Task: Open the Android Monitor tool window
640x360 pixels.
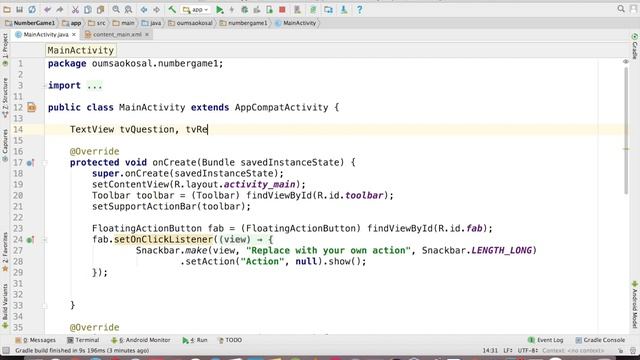Action: (141, 340)
